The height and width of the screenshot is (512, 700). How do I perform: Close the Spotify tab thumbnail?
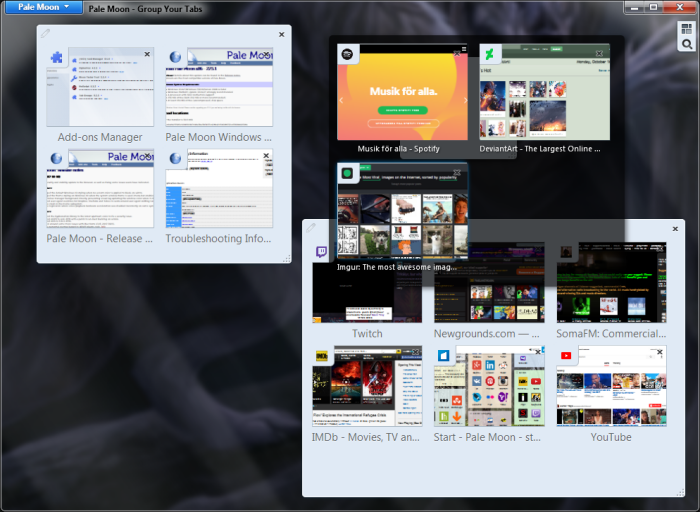click(457, 54)
